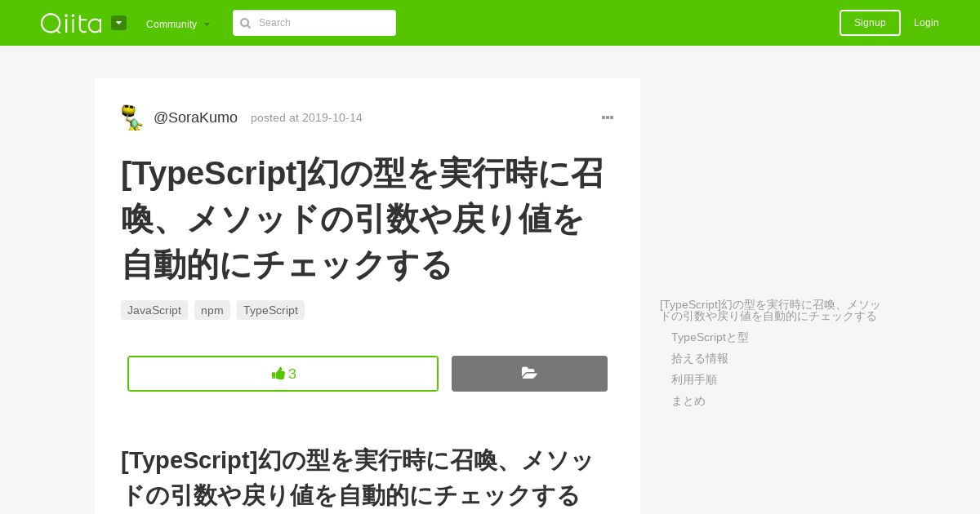This screenshot has width=980, height=514.
Task: Click the magnifier search icon
Action: [245, 23]
